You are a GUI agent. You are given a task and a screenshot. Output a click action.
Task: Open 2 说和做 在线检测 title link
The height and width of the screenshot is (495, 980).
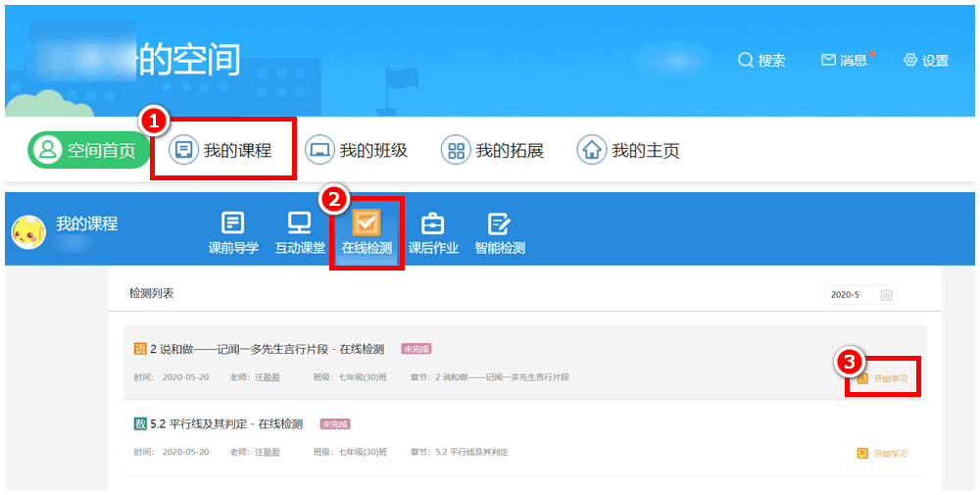tap(267, 349)
